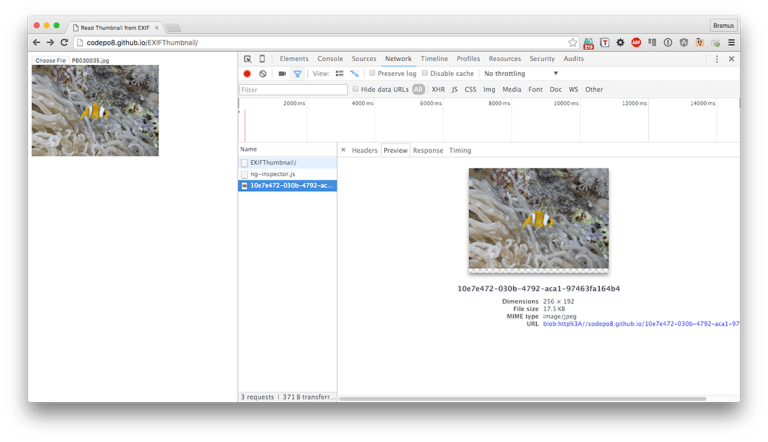Open the blob URL link in preview

tap(640, 324)
